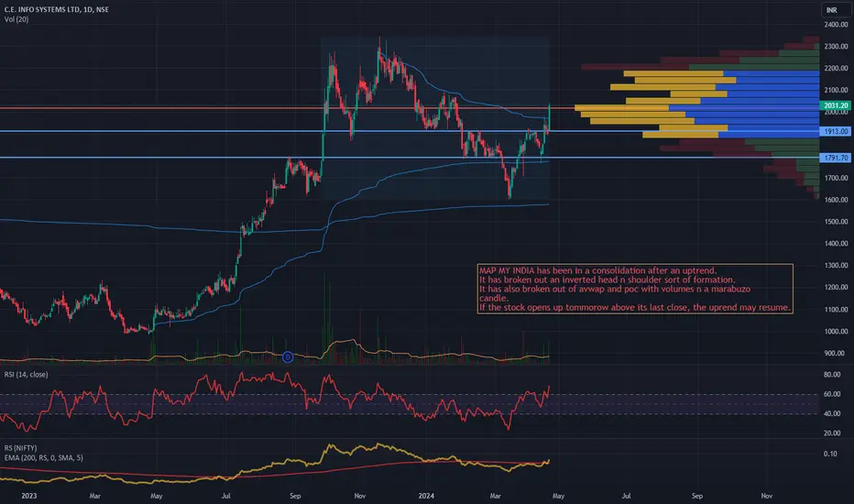Select the RS (NIFTY) indicator label

(21, 448)
